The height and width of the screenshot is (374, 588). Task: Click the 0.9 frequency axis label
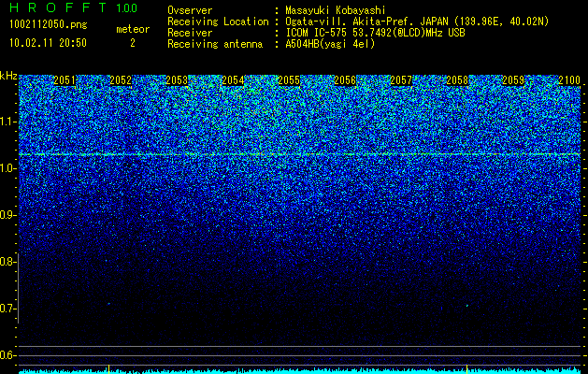8,215
